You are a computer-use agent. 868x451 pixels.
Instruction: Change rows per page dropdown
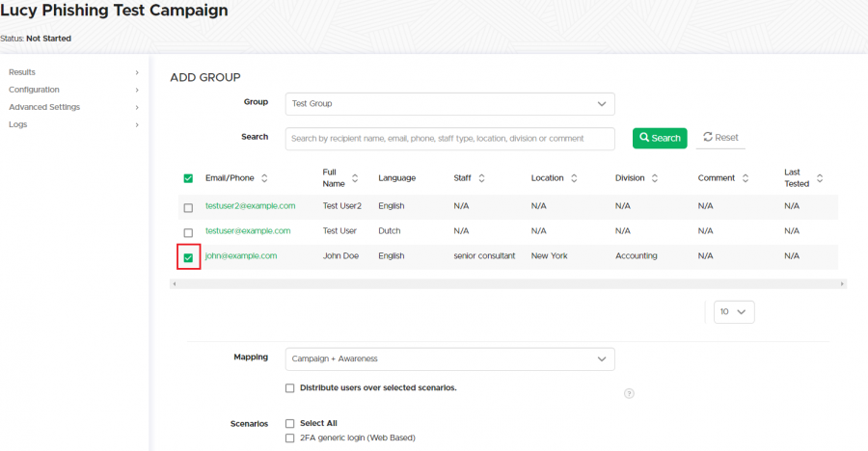click(x=733, y=312)
